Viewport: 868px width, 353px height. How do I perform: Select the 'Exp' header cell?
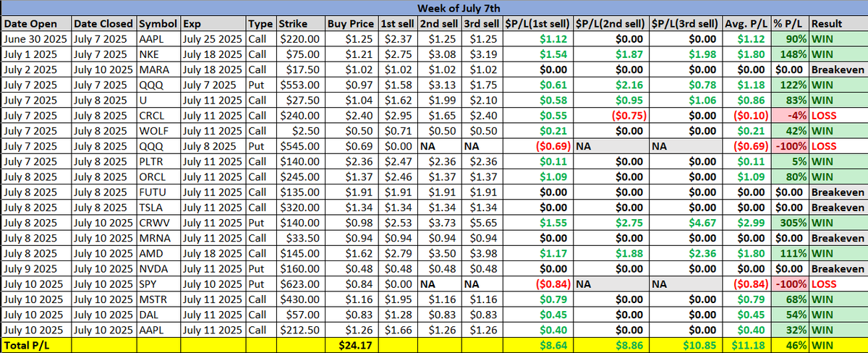[x=214, y=24]
